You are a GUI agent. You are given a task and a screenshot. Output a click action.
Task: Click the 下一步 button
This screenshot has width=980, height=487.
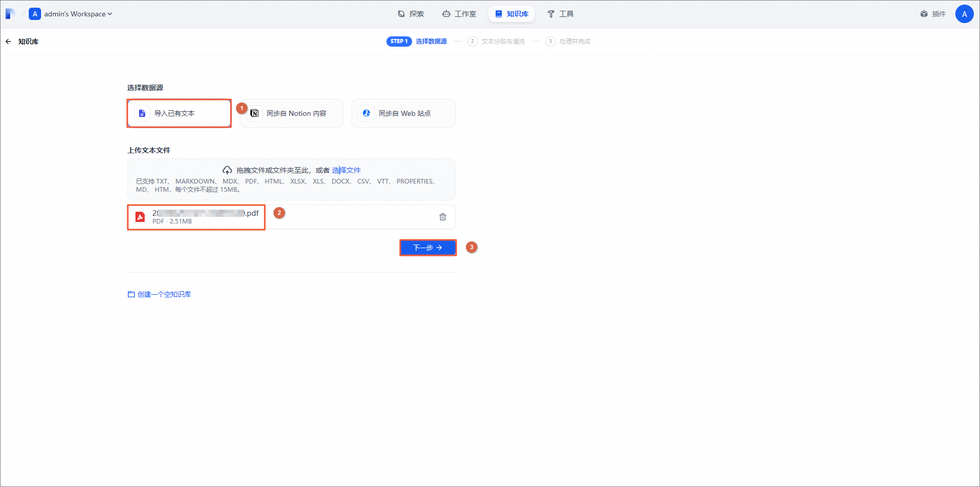428,248
